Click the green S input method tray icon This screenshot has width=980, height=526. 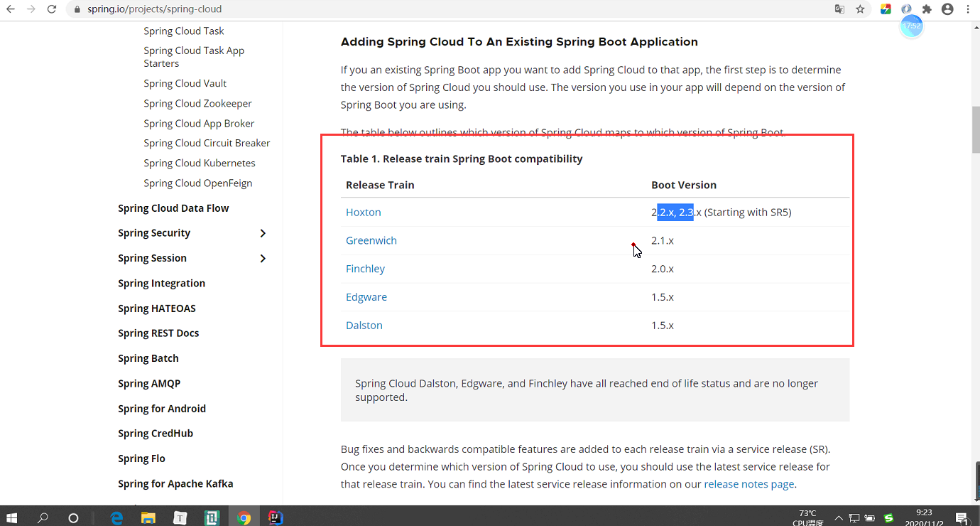click(888, 518)
